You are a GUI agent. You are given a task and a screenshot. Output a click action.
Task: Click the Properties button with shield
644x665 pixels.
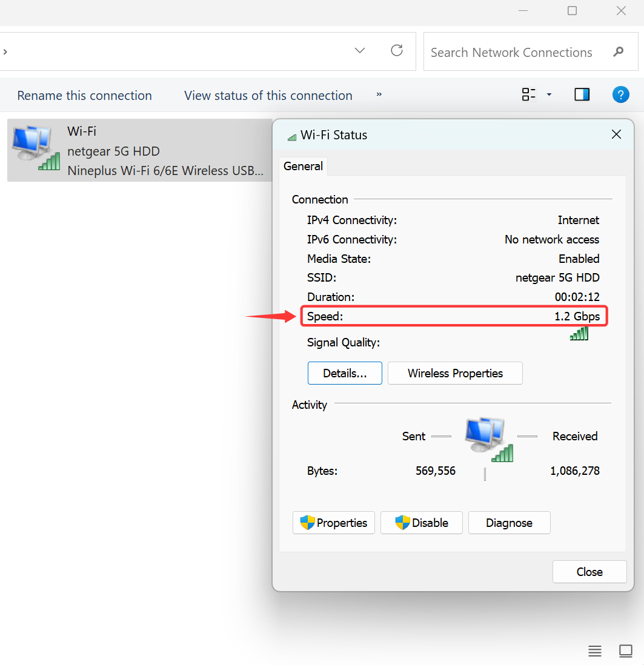[333, 523]
